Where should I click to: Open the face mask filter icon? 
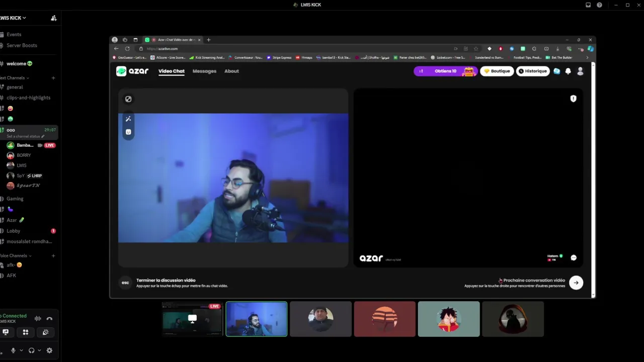[128, 132]
